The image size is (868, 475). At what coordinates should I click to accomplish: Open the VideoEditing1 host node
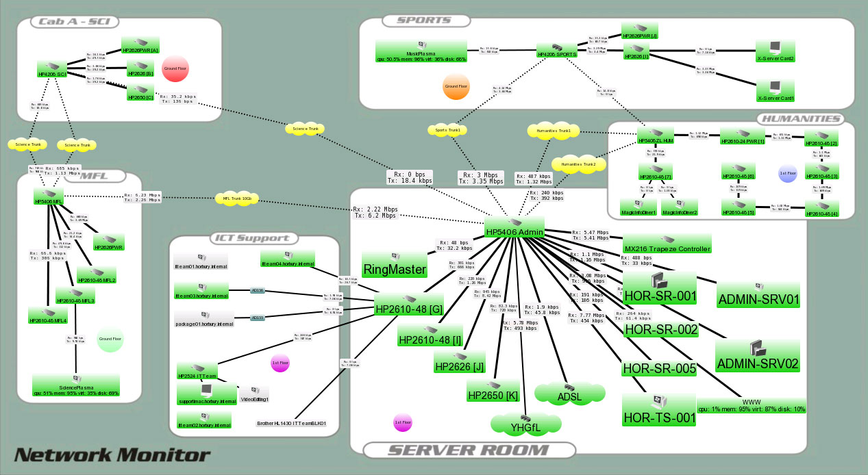253,395
